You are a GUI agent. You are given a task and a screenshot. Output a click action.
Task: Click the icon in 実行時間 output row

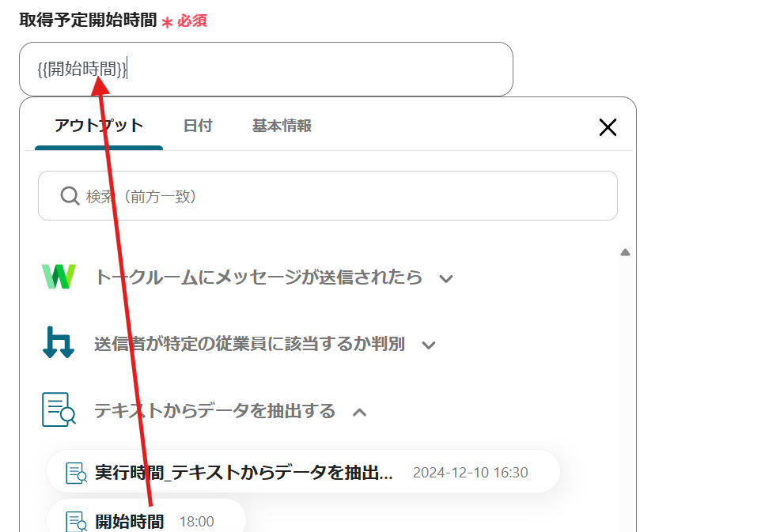pos(76,473)
